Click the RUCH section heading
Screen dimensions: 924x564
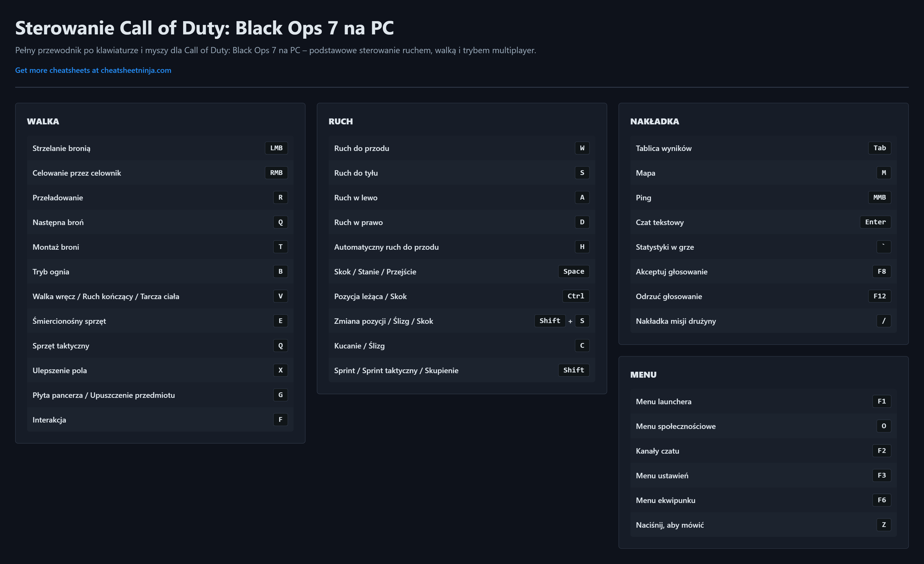(x=341, y=122)
